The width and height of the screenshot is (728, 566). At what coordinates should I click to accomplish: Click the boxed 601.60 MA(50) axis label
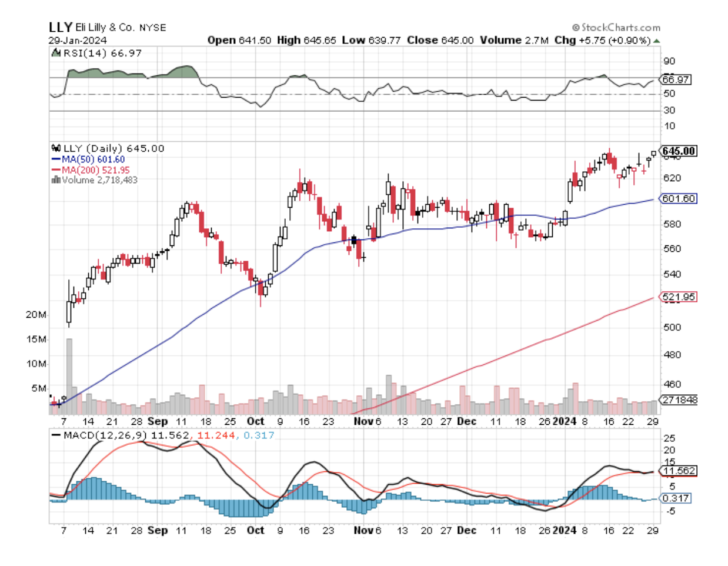pyautogui.click(x=679, y=199)
